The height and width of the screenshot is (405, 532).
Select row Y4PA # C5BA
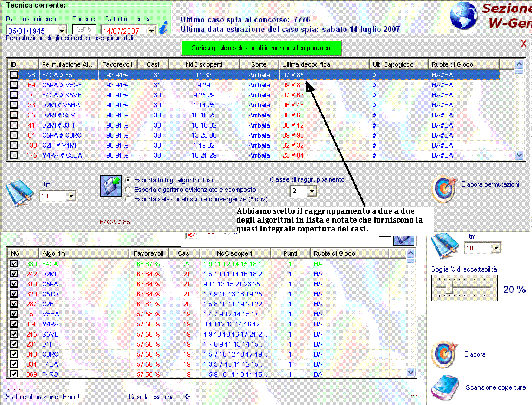tap(253, 155)
